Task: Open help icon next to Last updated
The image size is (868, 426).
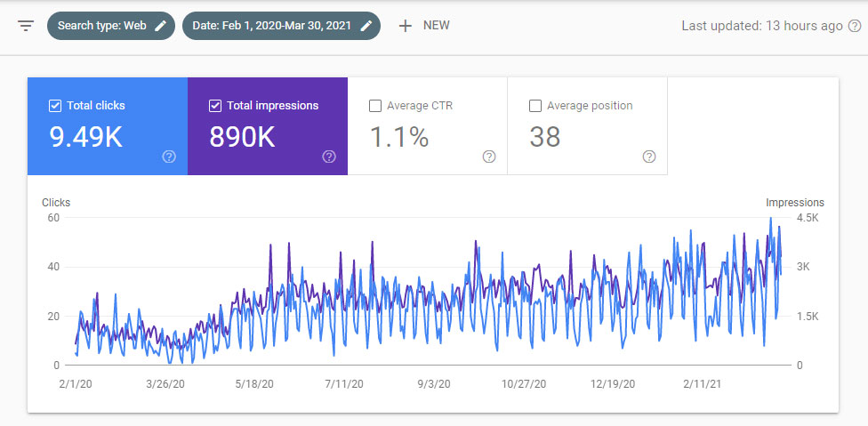Action: point(853,26)
